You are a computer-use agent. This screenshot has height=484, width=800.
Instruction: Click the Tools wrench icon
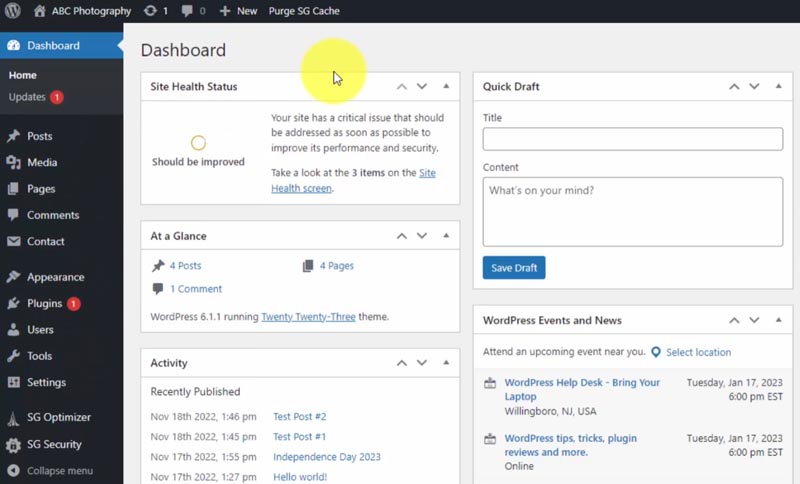[13, 355]
